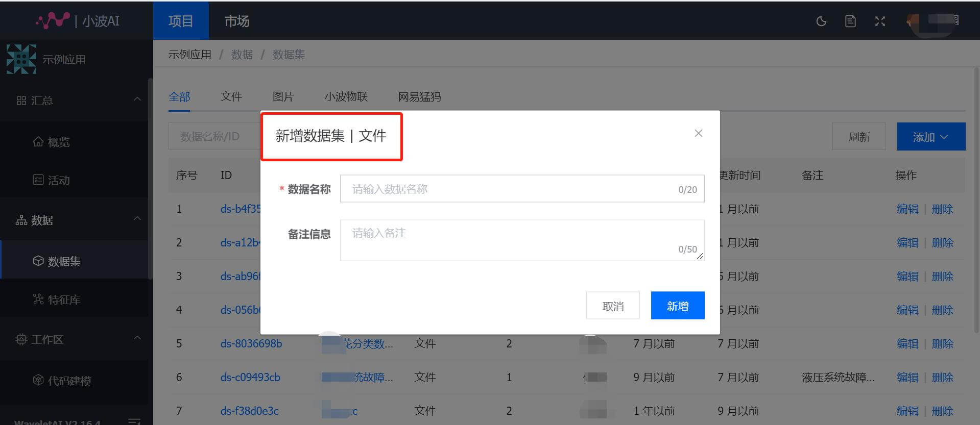Screen dimensions: 980x425
Task: Open dataset ds-8036698b link
Action: click(251, 343)
